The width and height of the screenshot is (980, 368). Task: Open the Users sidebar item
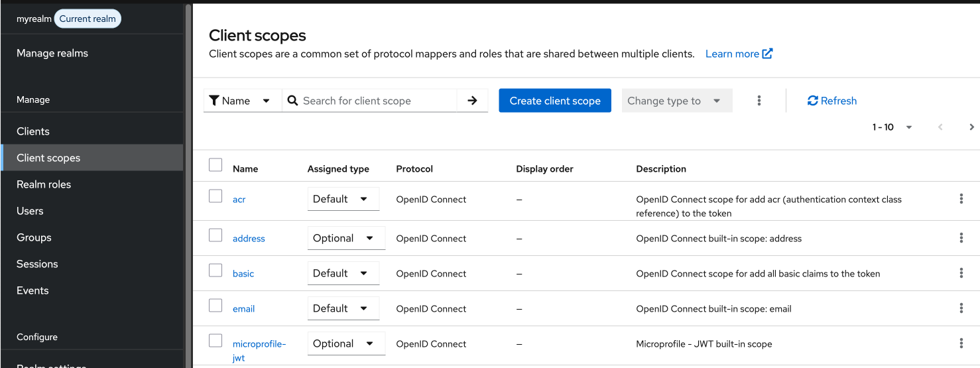[x=30, y=211]
